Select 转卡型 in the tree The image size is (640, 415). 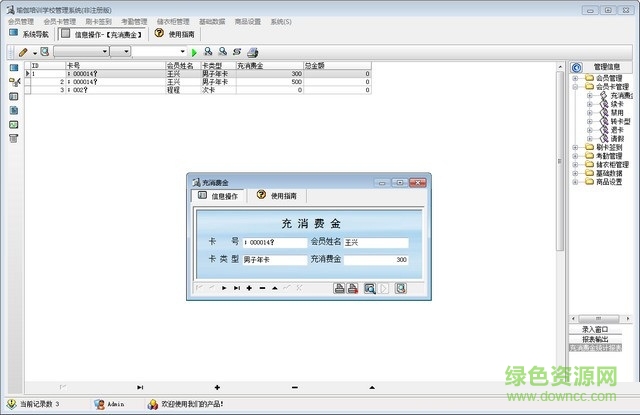tap(620, 121)
